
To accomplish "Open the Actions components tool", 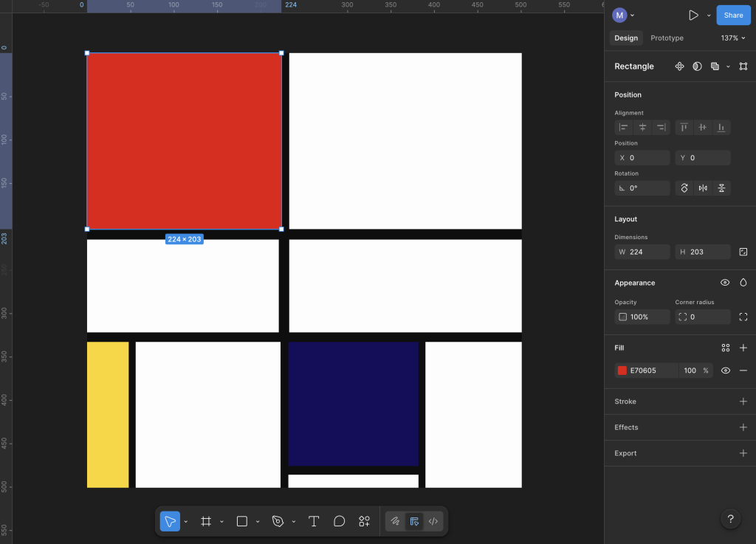I will (x=365, y=521).
